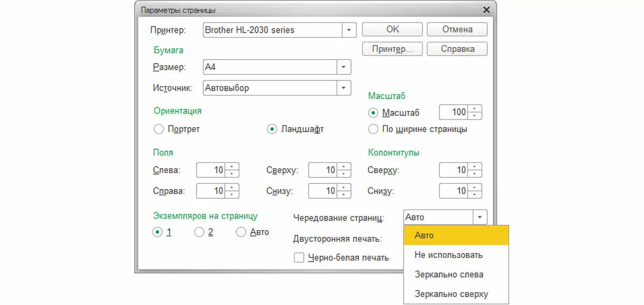This screenshot has width=644, height=305.
Task: Toggle Черно-белая печать checkbox
Action: 299,258
